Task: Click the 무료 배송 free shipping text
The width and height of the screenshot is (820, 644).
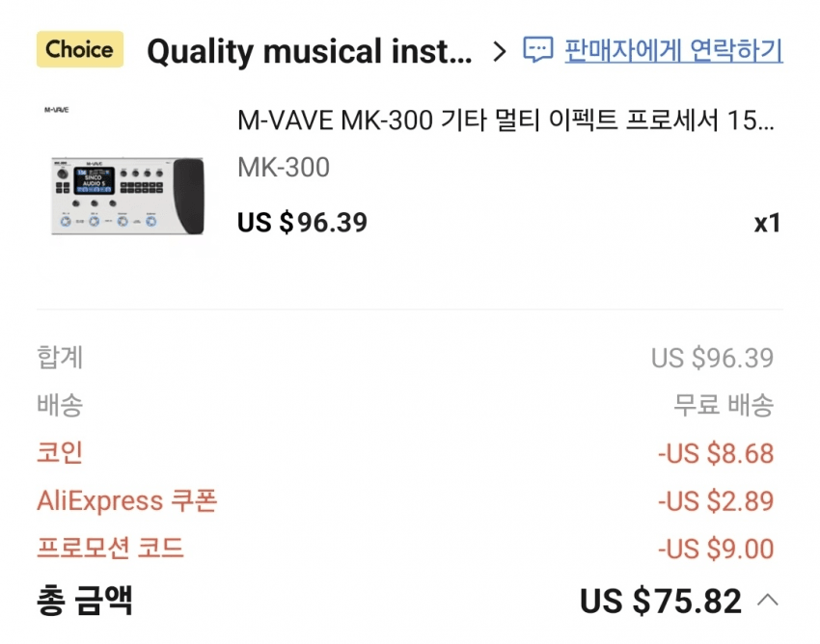Action: click(x=723, y=405)
